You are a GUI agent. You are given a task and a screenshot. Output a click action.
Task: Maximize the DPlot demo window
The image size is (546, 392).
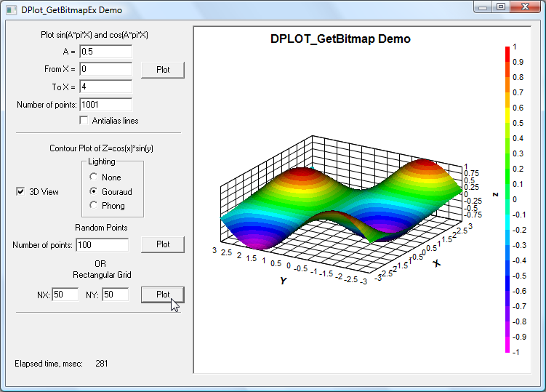(501, 7)
